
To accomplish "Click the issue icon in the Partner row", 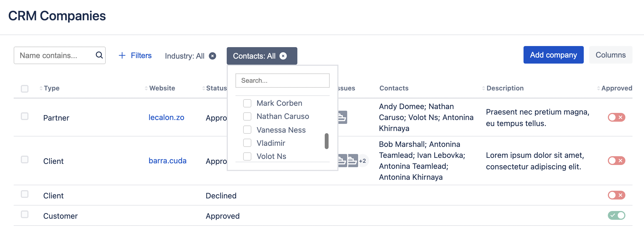I will (342, 117).
